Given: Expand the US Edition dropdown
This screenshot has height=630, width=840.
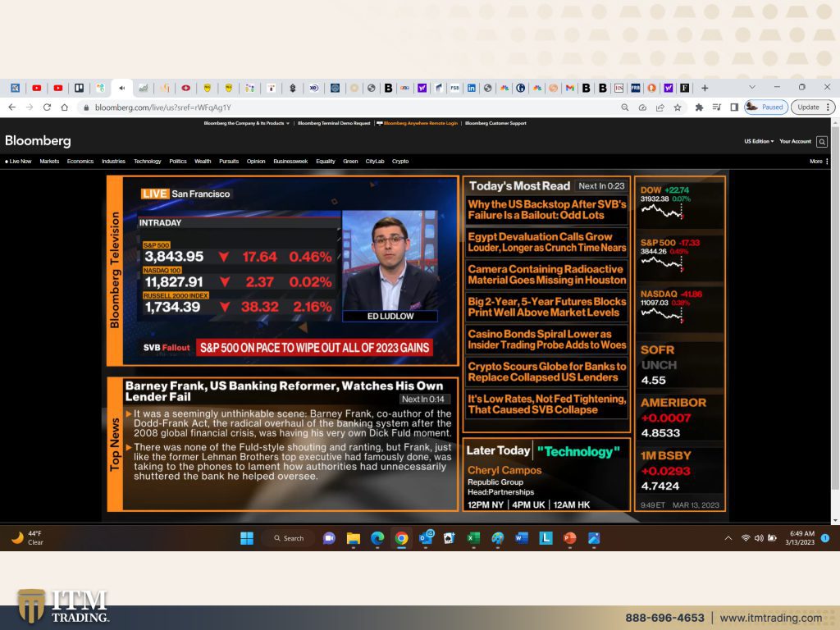Looking at the screenshot, I should 759,141.
